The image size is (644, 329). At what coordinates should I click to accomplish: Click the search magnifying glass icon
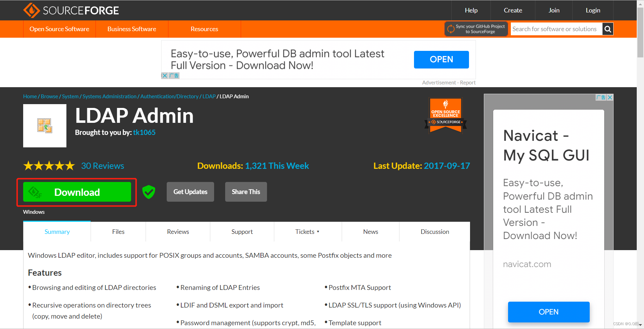(x=607, y=29)
